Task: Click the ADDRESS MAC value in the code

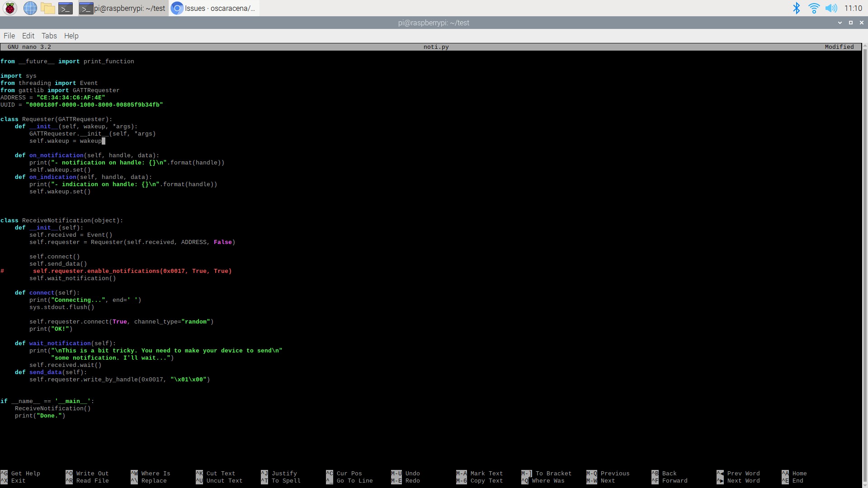Action: (71, 98)
